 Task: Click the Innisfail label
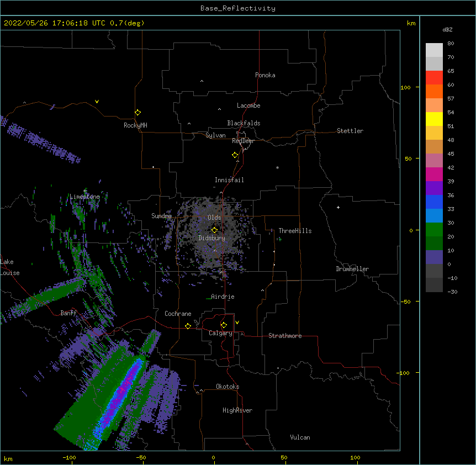tap(229, 180)
